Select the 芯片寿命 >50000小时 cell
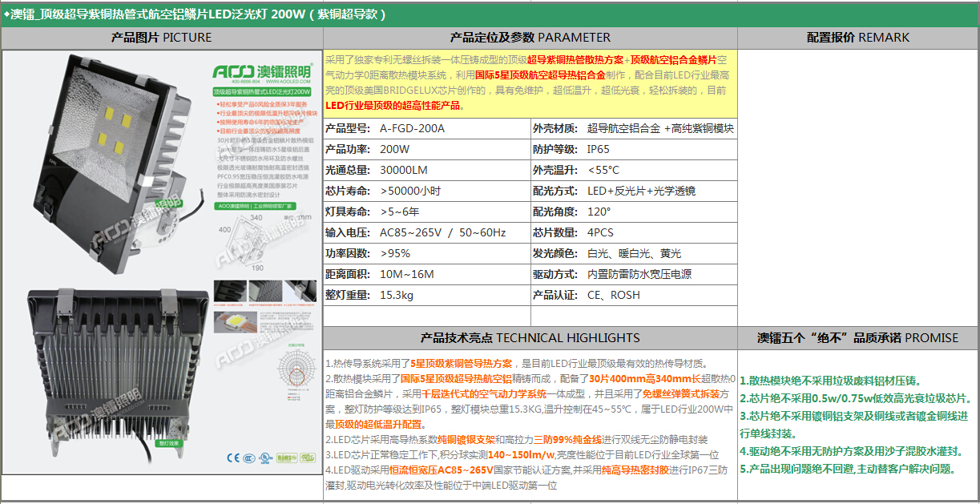This screenshot has width=980, height=504. (426, 191)
